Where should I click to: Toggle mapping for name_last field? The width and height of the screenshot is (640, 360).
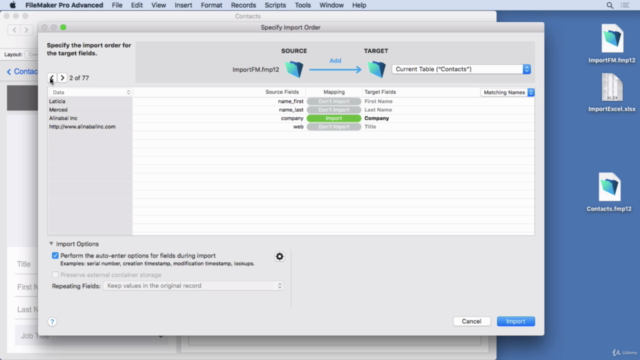334,110
